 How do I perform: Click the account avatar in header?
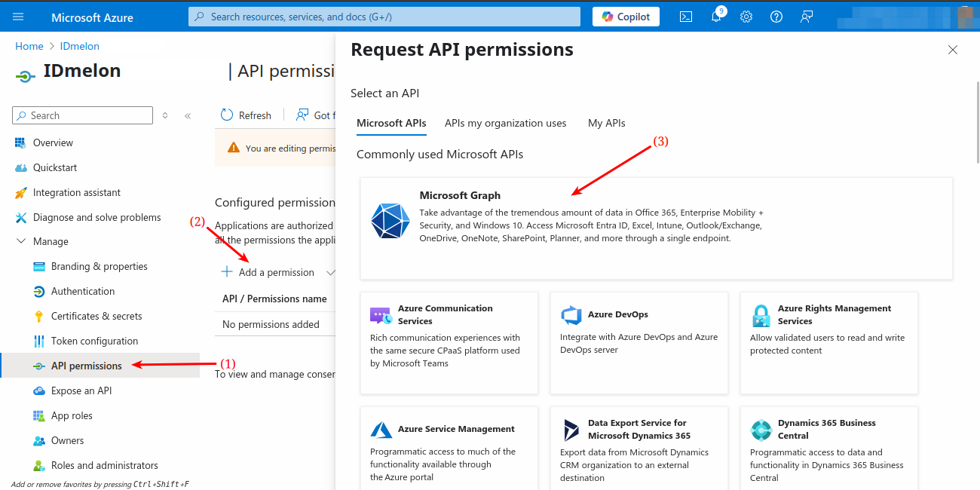click(x=966, y=17)
